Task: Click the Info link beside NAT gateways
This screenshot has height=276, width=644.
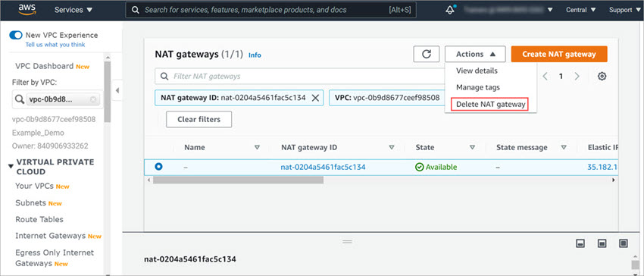Action: click(255, 55)
